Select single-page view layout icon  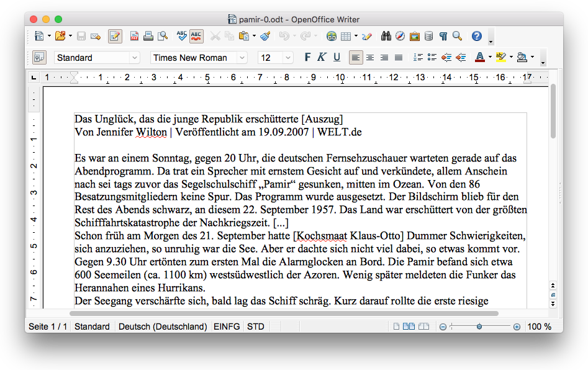[x=396, y=327]
